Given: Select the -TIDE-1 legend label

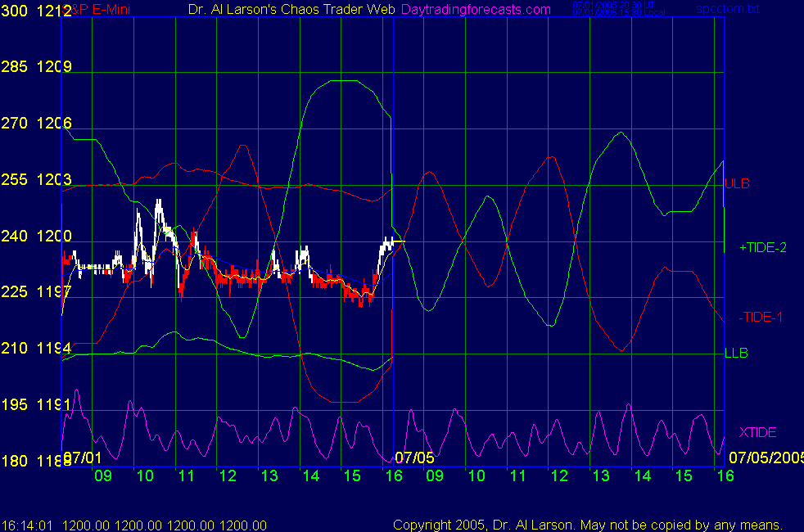Looking at the screenshot, I should [x=760, y=318].
